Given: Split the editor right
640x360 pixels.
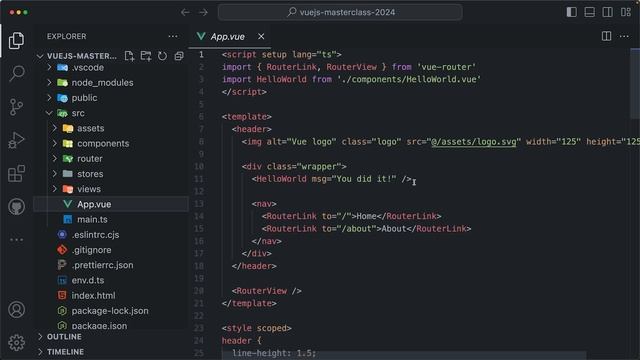Looking at the screenshot, I should click(607, 36).
